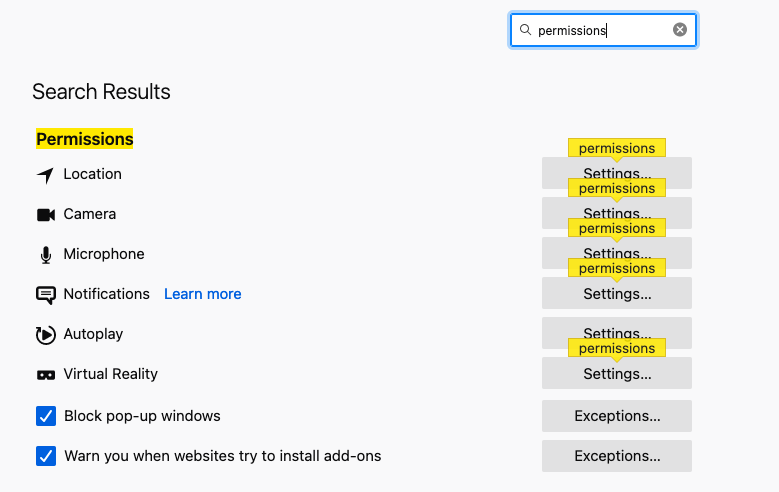The height and width of the screenshot is (492, 779).
Task: Open Virtual Reality permission Settings
Action: [617, 374]
